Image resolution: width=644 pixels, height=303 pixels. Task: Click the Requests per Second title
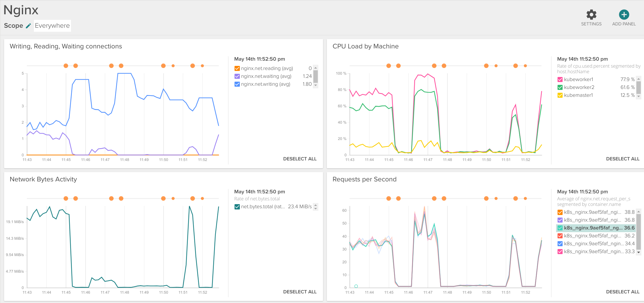pyautogui.click(x=364, y=179)
